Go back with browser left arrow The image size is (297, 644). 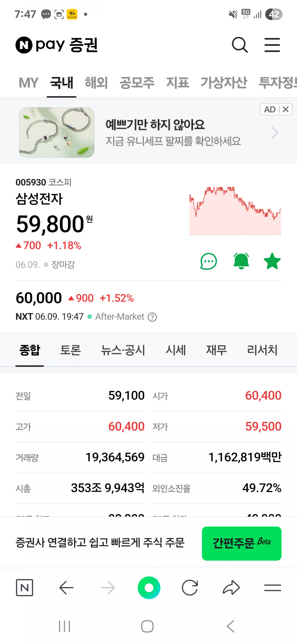[66, 588]
